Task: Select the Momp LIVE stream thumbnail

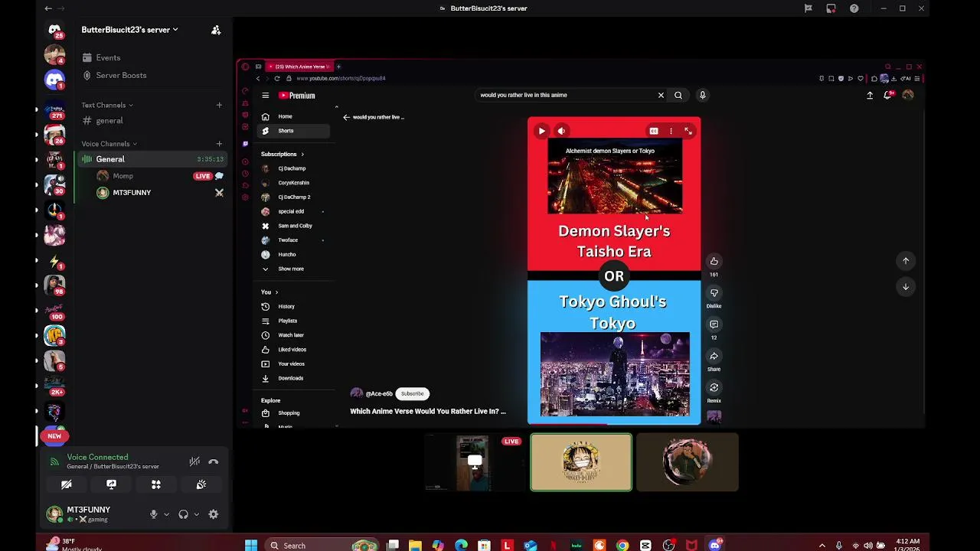Action: coord(475,462)
